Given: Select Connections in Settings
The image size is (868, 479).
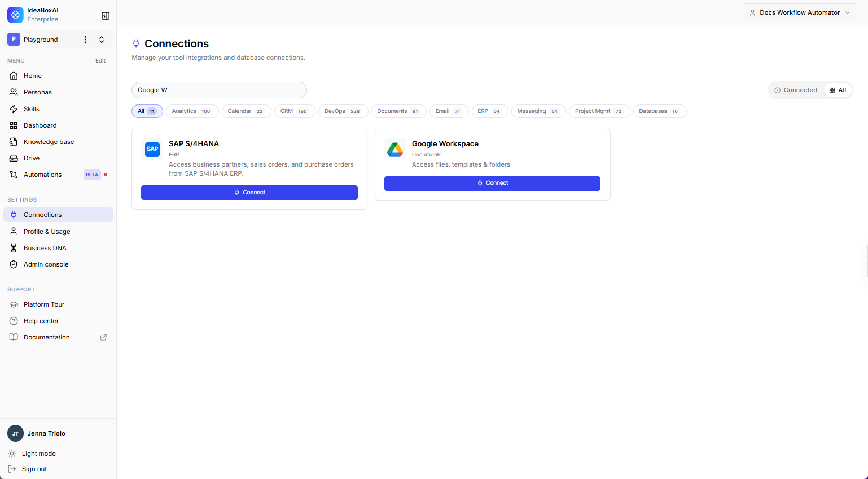Looking at the screenshot, I should tap(58, 215).
